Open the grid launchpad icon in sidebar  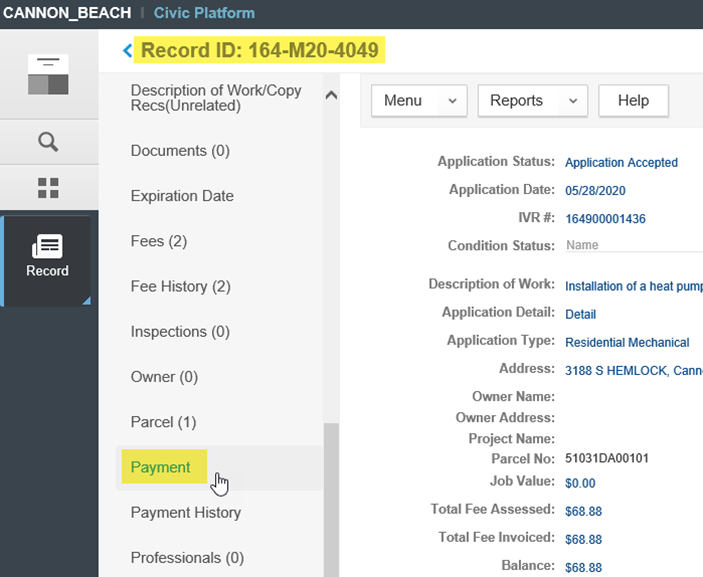(48, 187)
